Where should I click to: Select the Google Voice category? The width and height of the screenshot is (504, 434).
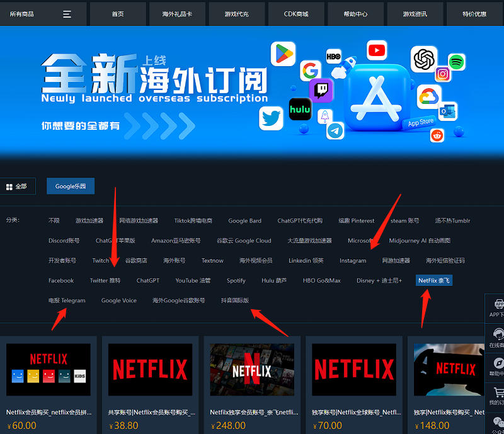119,300
